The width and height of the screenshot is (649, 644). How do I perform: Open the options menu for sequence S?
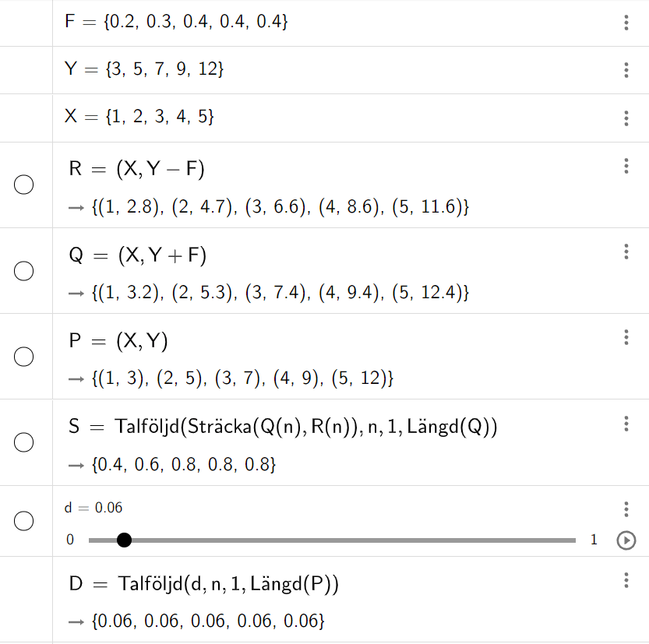click(x=626, y=424)
